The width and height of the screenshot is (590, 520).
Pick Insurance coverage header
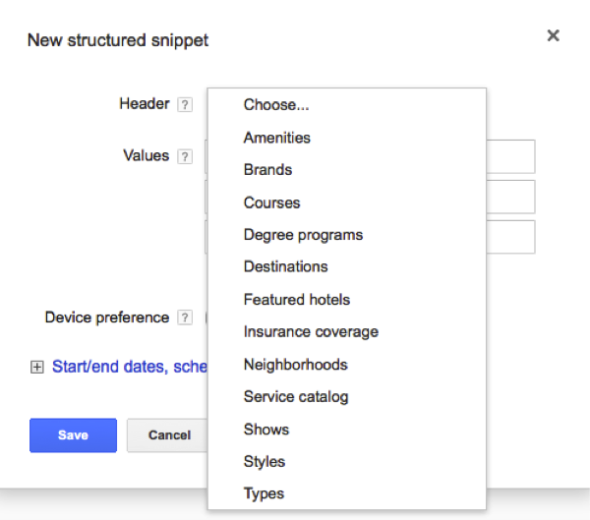point(347,332)
